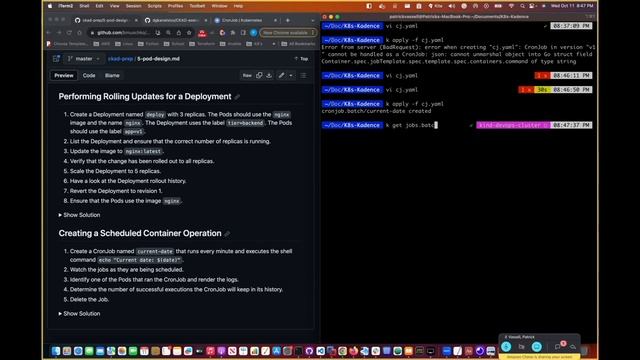This screenshot has width=640, height=360.
Task: Download raw file icon on GitHub
Action: [x=269, y=76]
